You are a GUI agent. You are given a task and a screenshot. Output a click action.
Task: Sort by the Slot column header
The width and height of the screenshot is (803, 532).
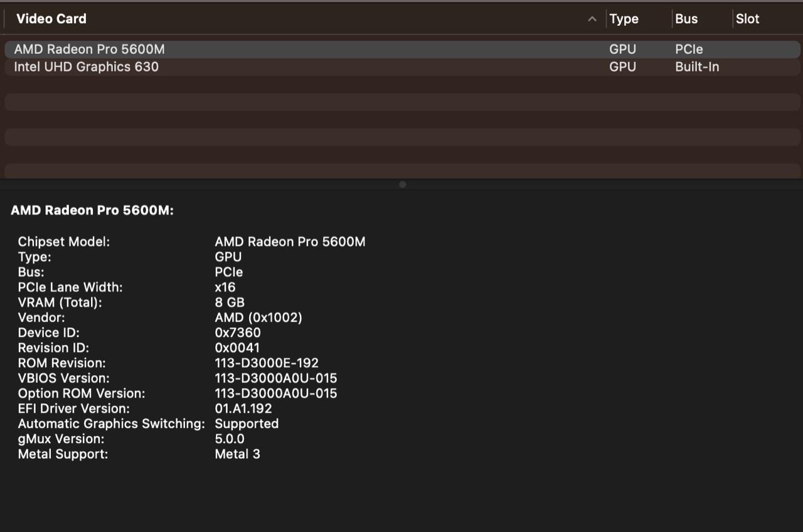tap(747, 19)
